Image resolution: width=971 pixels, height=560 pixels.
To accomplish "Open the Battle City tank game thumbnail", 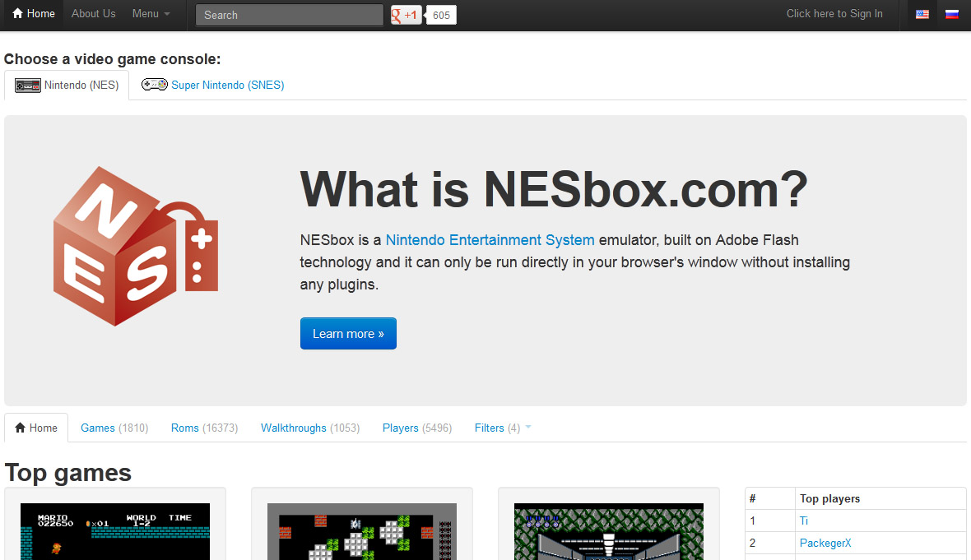I will pos(362,531).
